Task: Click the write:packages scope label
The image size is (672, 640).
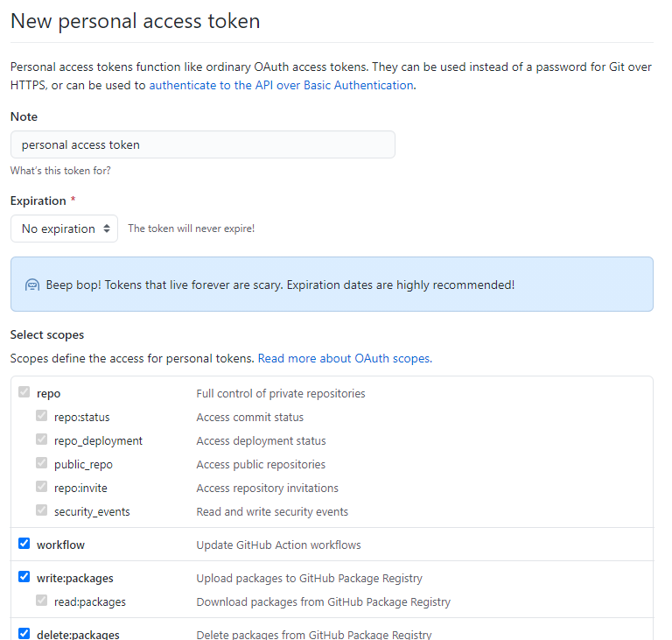Action: point(74,578)
